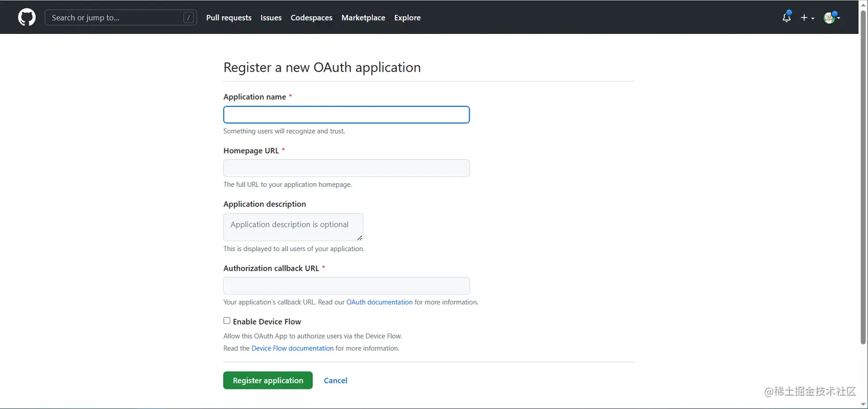The height and width of the screenshot is (409, 868).
Task: Click the Something users will recognize hint
Action: click(284, 131)
